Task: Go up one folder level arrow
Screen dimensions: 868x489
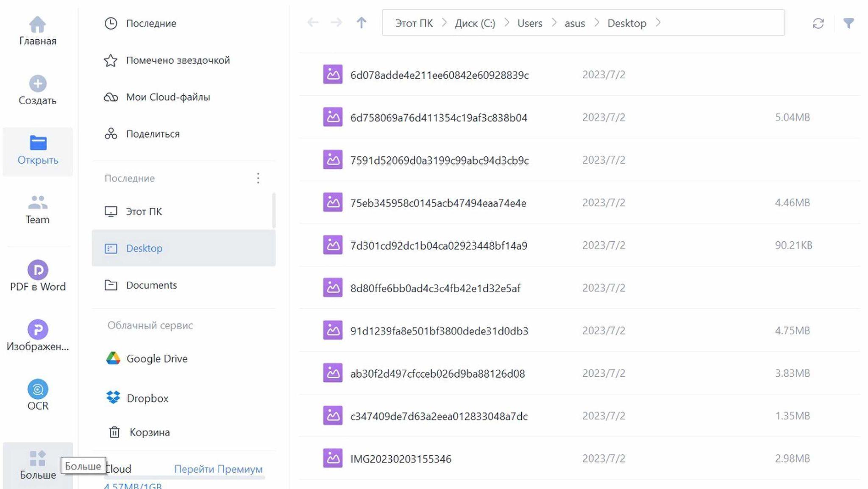Action: pos(361,23)
